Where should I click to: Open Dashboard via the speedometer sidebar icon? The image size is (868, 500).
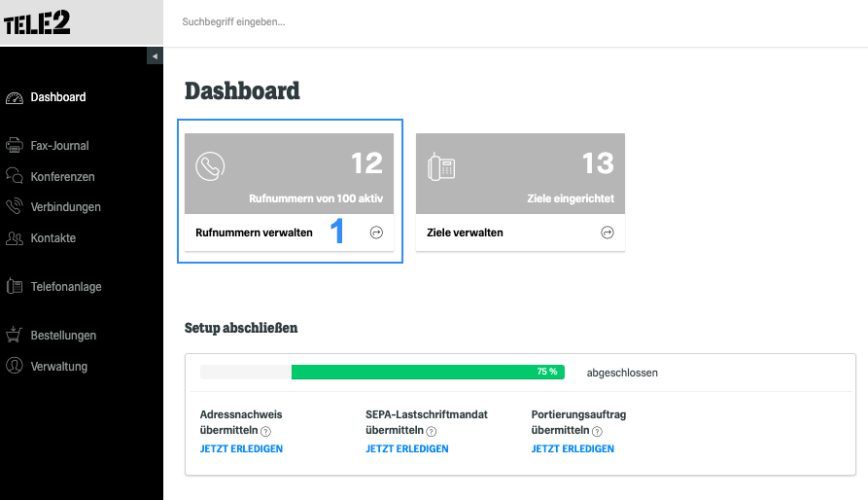coord(15,98)
